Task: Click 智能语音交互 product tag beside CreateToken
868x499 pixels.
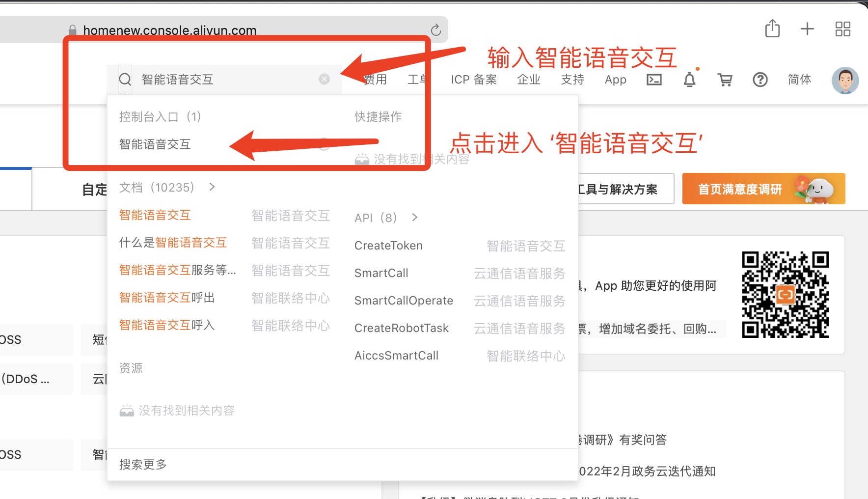Action: pyautogui.click(x=526, y=246)
